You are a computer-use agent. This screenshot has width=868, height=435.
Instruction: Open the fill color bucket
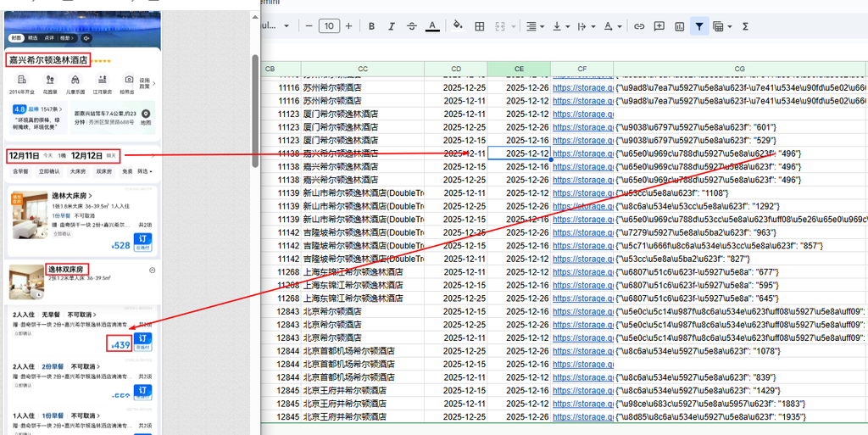click(458, 26)
